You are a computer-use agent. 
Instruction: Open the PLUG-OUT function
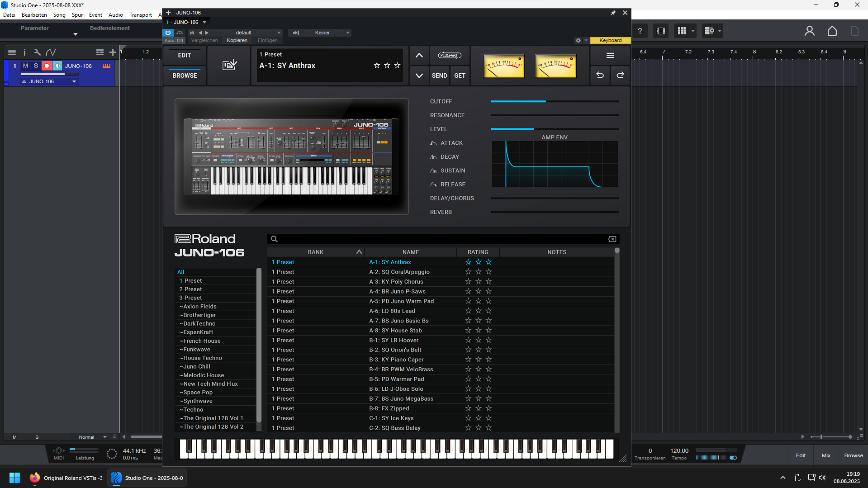click(450, 55)
